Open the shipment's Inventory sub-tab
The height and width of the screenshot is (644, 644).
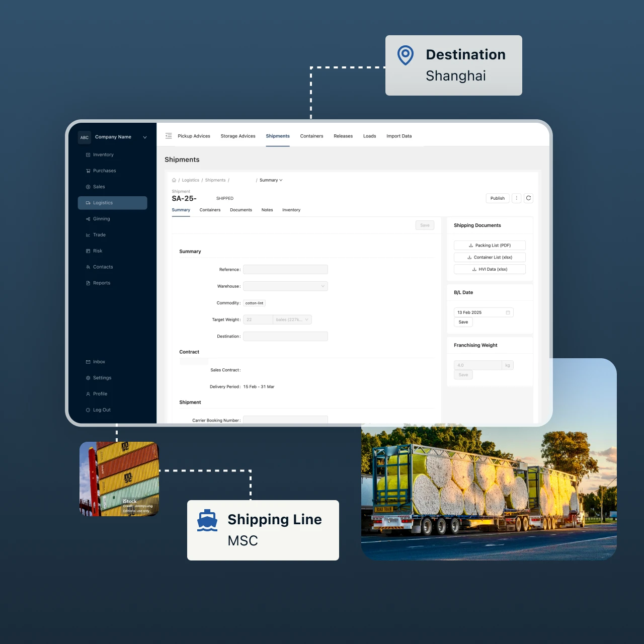(291, 210)
